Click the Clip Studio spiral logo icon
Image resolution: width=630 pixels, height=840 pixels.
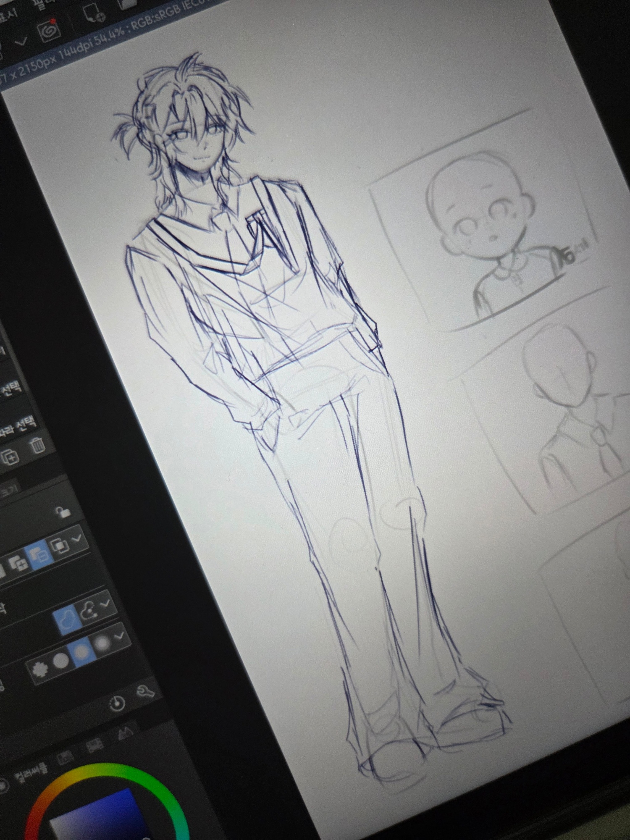pos(50,31)
